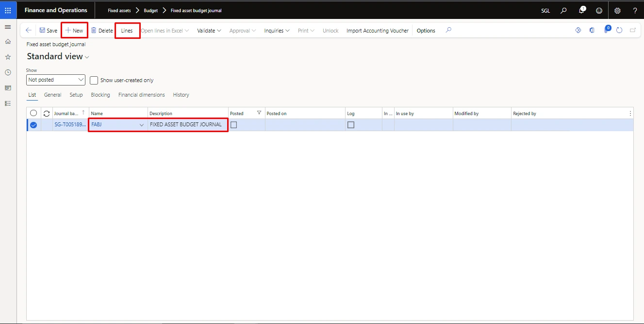Viewport: 644px width, 324px height.
Task: Click Fixed assets breadcrumb
Action: tap(119, 10)
